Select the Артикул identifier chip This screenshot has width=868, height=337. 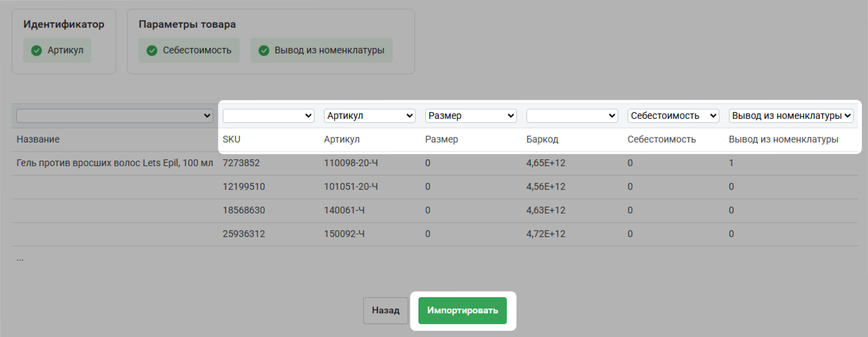tap(57, 50)
